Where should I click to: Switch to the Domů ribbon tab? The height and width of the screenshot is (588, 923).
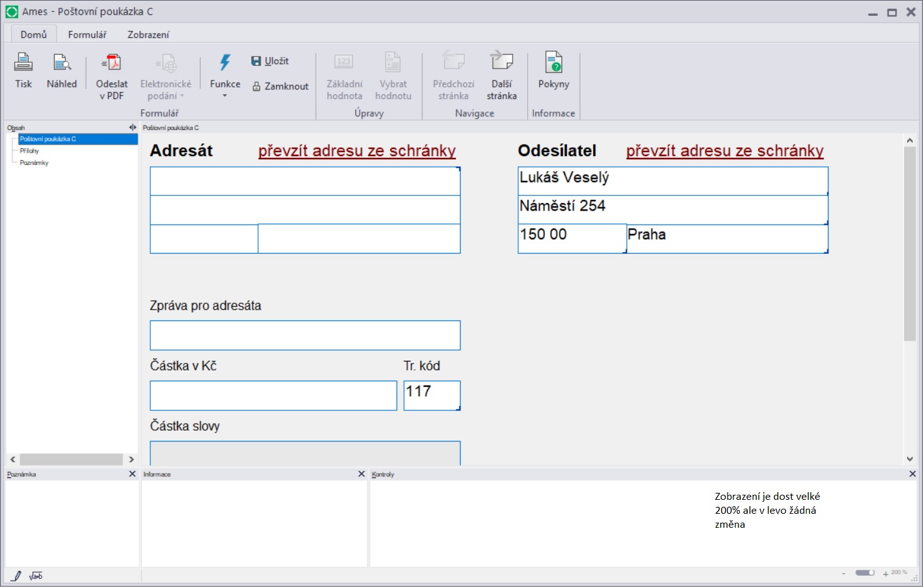34,34
